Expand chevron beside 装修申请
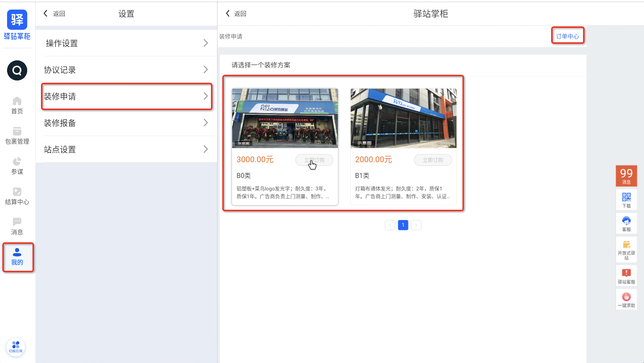 (x=206, y=96)
